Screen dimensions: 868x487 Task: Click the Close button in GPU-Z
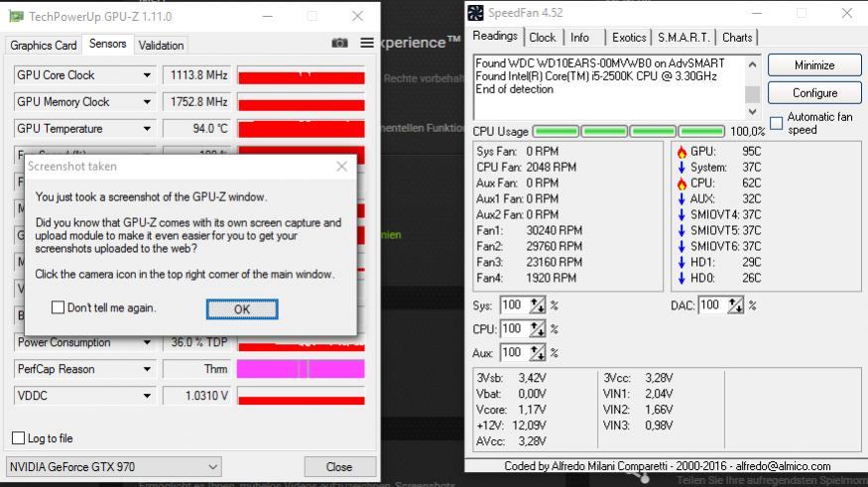pos(339,467)
